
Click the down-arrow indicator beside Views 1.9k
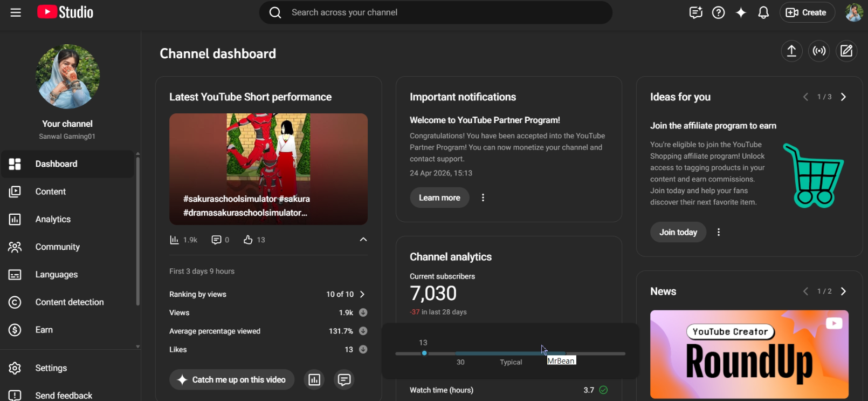[363, 312]
